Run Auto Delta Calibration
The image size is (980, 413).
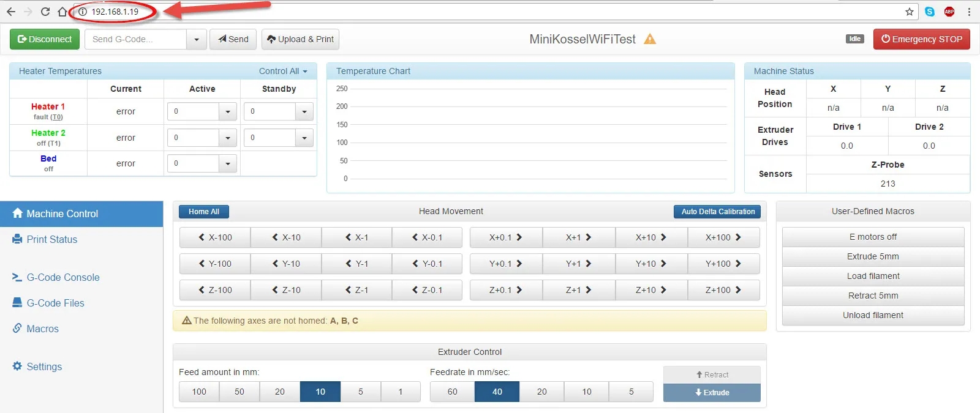[x=717, y=212]
